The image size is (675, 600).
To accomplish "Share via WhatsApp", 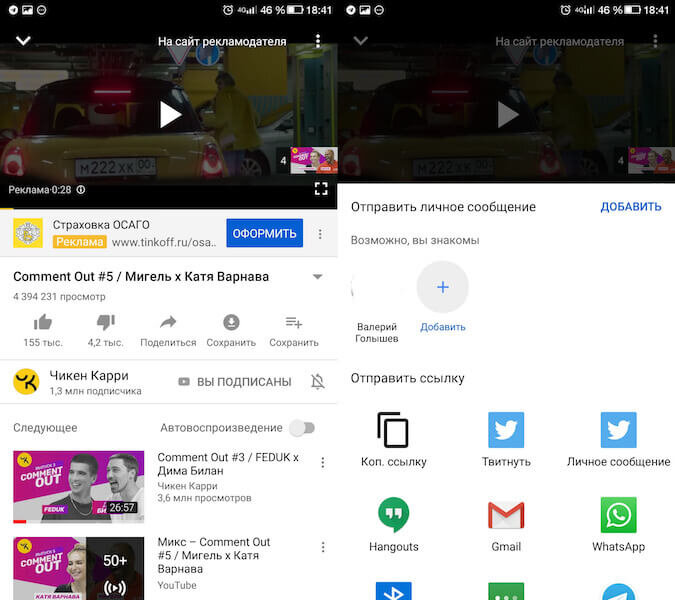I will [x=618, y=515].
